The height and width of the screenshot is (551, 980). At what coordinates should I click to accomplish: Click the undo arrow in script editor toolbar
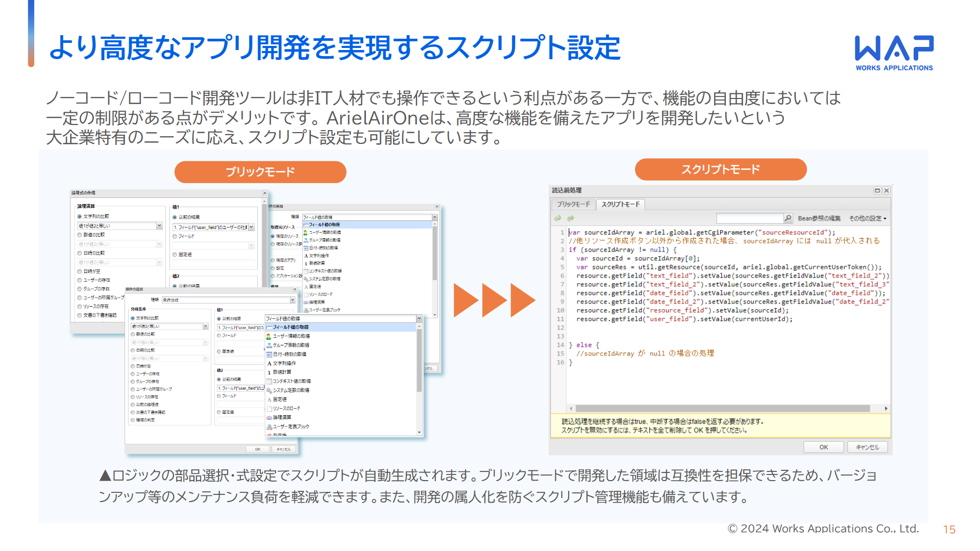point(557,218)
